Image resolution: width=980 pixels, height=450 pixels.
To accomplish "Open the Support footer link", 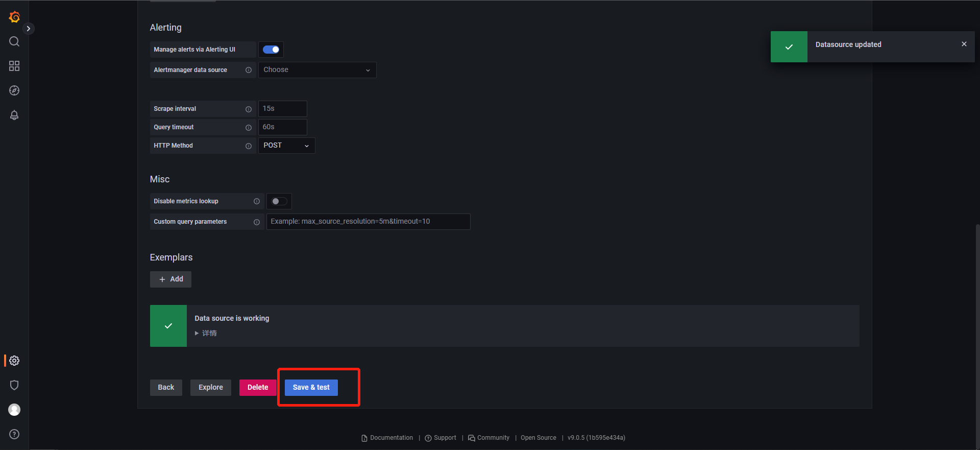I will [440, 438].
